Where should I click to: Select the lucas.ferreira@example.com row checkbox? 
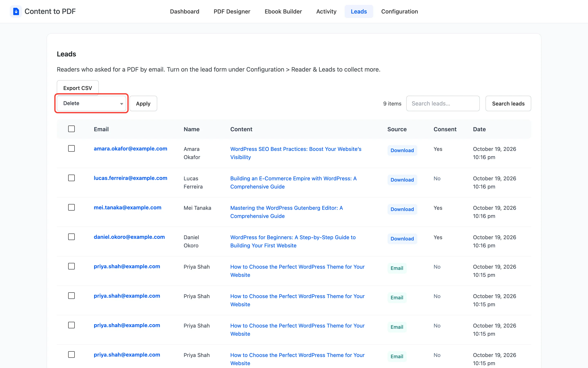(71, 178)
